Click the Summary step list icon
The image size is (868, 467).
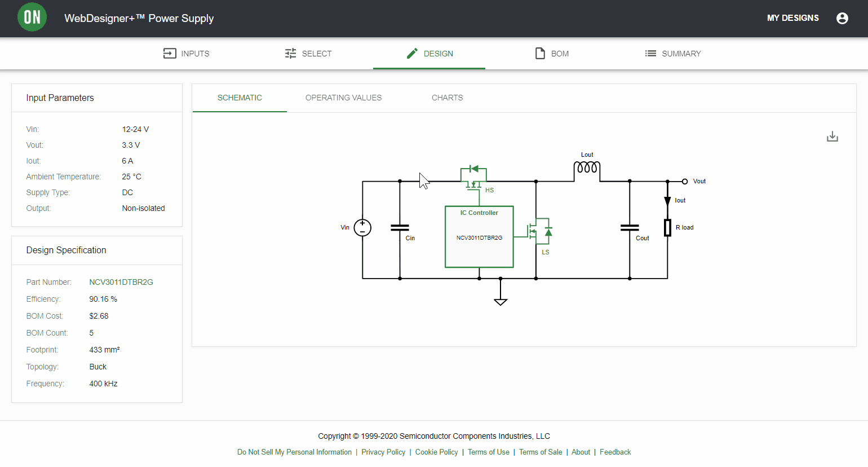click(650, 54)
